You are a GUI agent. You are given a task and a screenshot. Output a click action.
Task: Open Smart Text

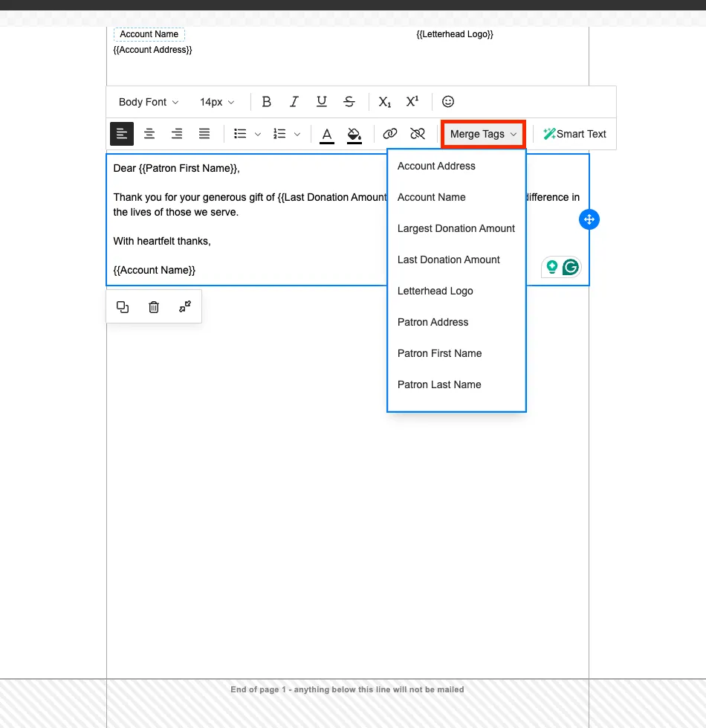(574, 134)
